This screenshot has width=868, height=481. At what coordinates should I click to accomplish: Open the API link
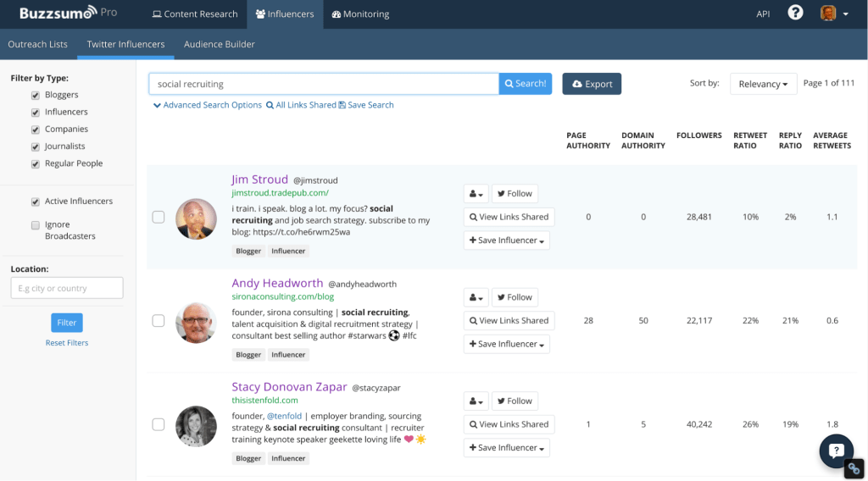(x=763, y=14)
